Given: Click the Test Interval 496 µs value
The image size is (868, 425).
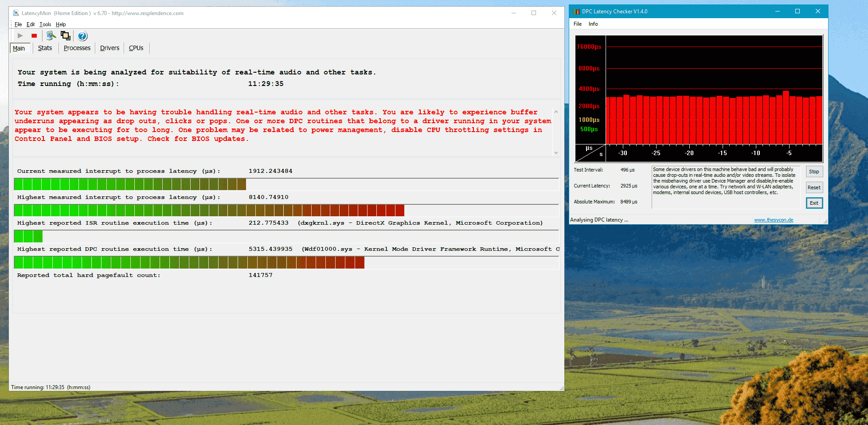Looking at the screenshot, I should [x=627, y=170].
